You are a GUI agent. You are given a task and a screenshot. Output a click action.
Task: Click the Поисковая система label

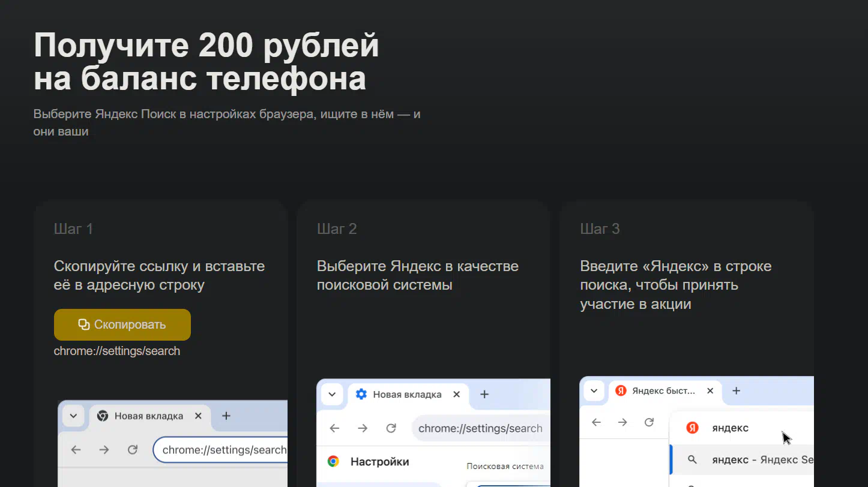505,466
